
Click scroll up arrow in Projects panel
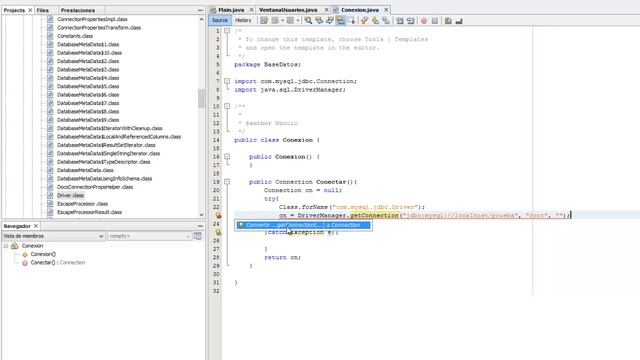coord(201,19)
